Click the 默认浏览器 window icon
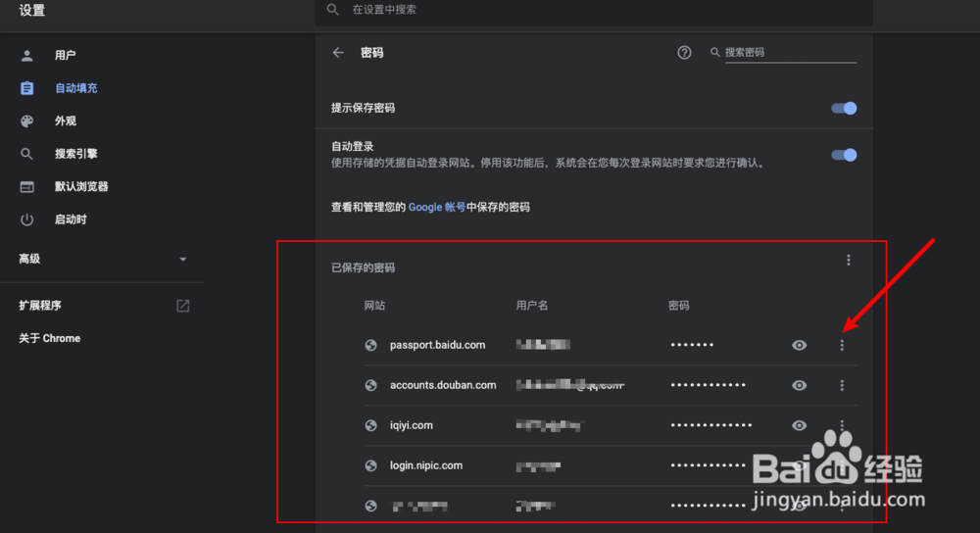This screenshot has height=533, width=980. [x=26, y=187]
